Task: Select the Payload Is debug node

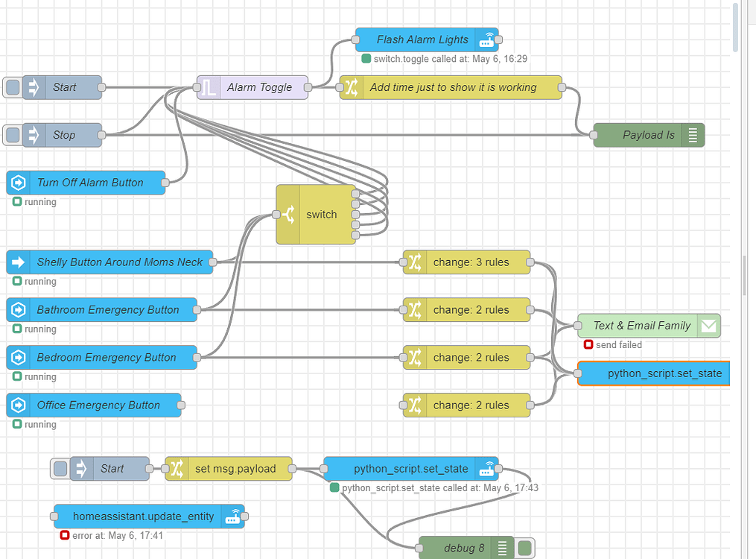Action: click(x=649, y=135)
